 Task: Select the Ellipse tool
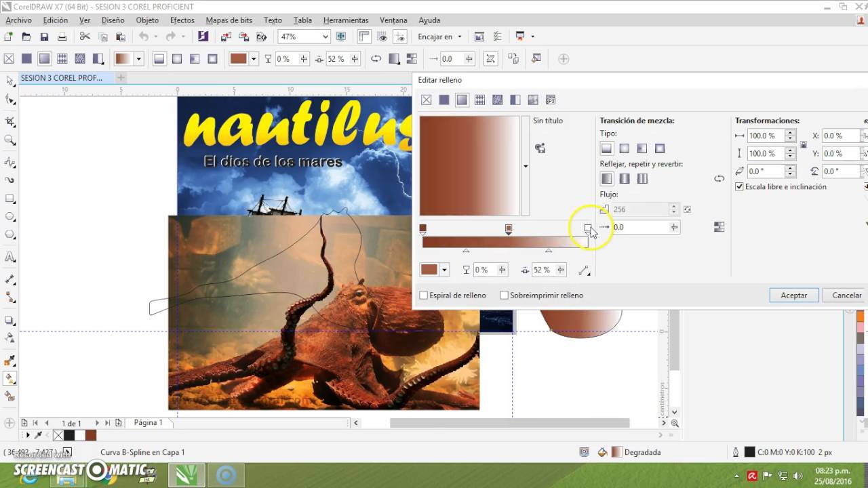click(x=10, y=217)
